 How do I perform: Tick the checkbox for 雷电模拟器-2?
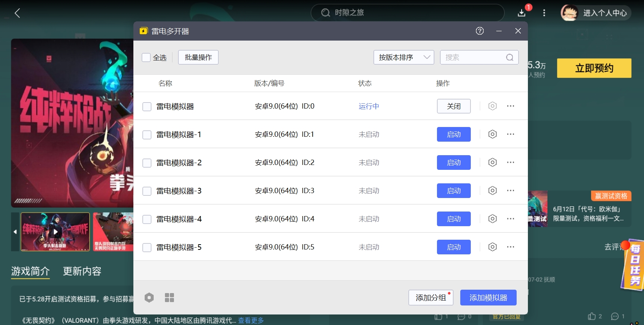pos(147,163)
